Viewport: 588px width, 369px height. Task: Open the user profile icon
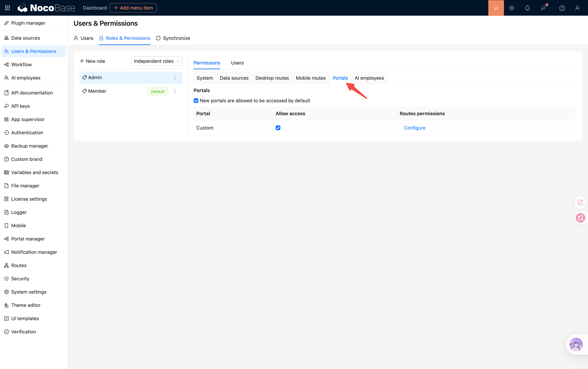pyautogui.click(x=577, y=8)
